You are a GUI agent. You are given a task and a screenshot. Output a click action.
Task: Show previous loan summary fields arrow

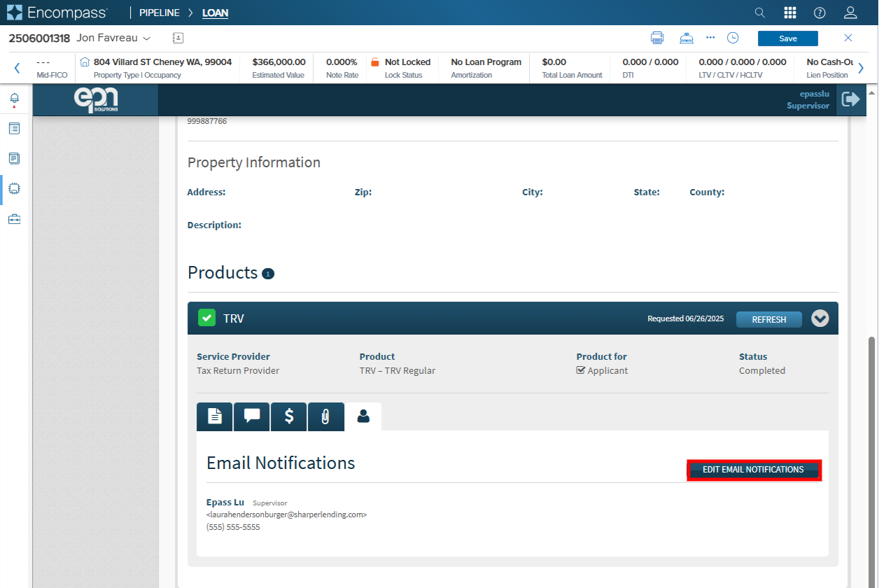pyautogui.click(x=17, y=68)
